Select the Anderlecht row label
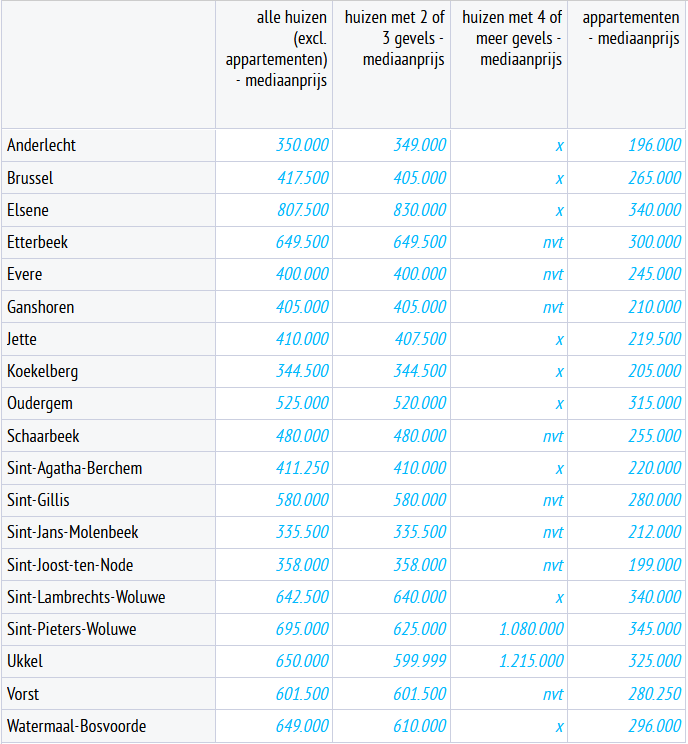 tap(42, 145)
